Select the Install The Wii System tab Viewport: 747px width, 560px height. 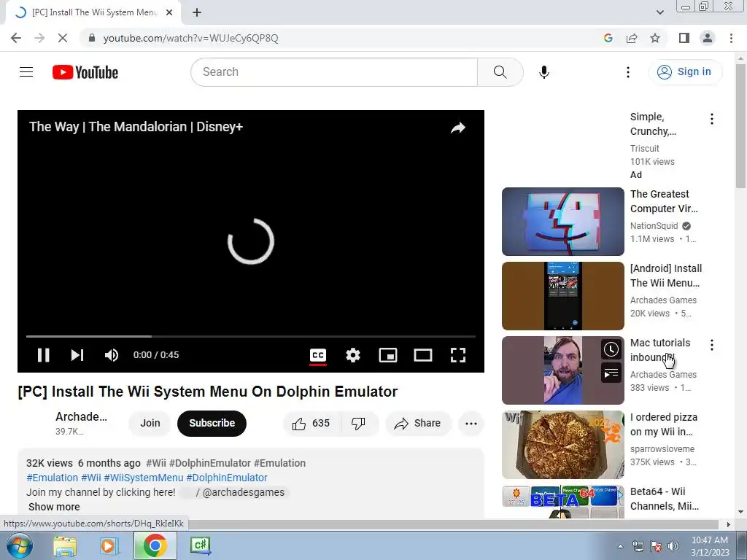pos(93,13)
